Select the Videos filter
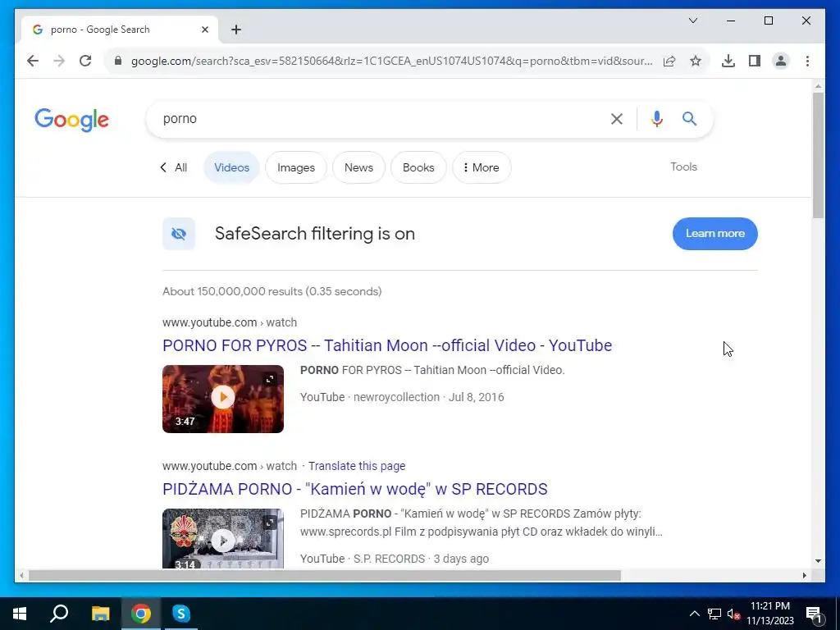The width and height of the screenshot is (840, 630). coord(231,167)
